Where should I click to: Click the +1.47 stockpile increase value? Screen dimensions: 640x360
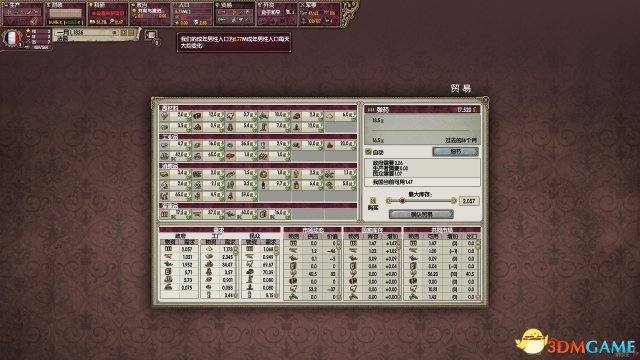tap(391, 243)
